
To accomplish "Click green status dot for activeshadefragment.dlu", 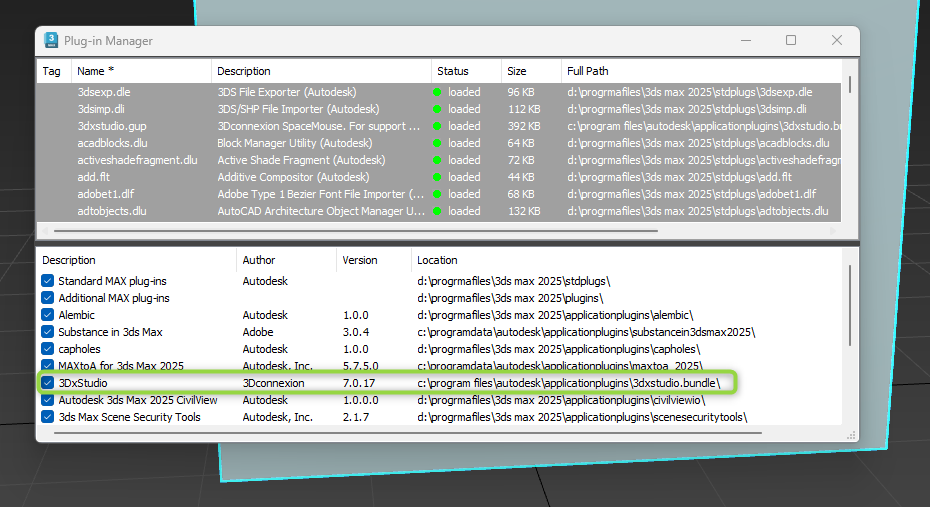I will pyautogui.click(x=437, y=160).
